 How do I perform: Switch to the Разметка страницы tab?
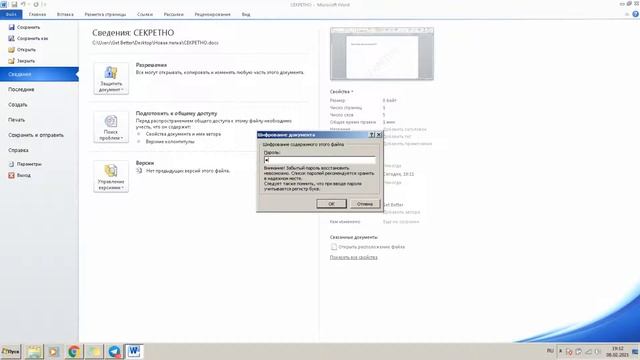[x=105, y=14]
